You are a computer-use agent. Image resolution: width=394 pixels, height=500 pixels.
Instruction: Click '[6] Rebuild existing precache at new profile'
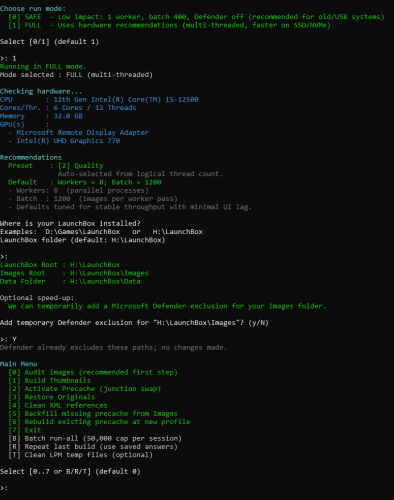(x=99, y=422)
